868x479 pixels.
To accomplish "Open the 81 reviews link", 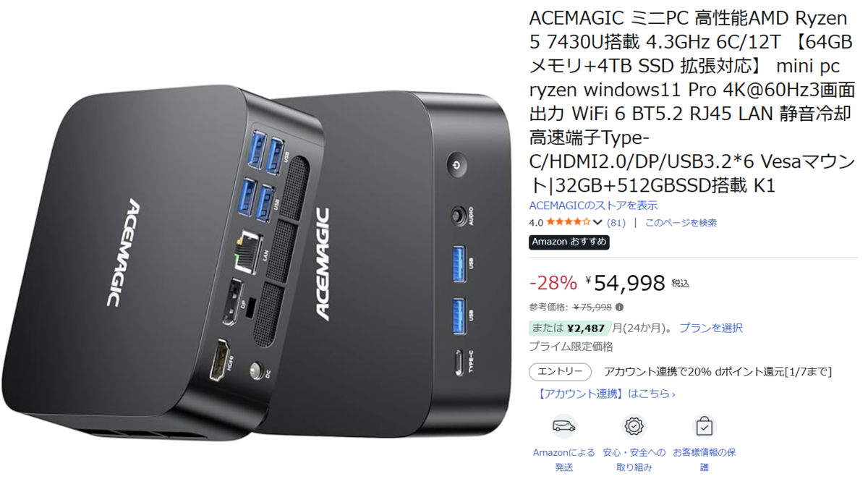I will (616, 223).
